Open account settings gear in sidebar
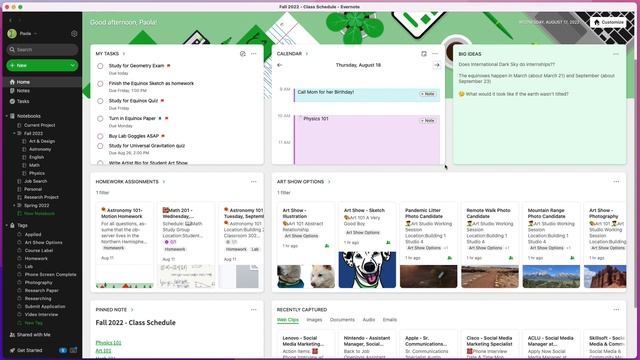Viewport: 640px width, 360px height. (x=74, y=34)
